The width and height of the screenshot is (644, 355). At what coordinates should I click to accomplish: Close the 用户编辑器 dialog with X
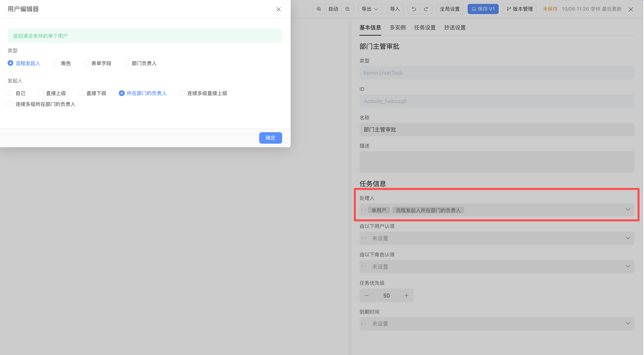tap(278, 9)
